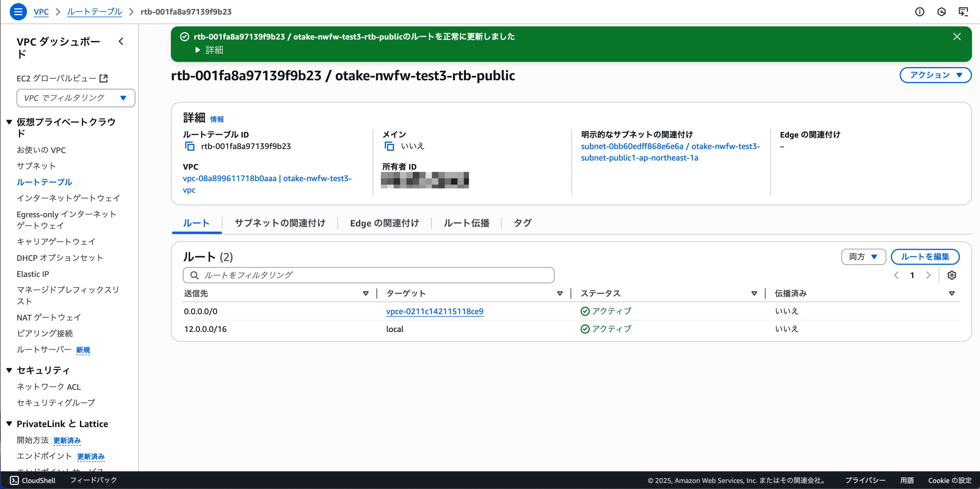The width and height of the screenshot is (980, 489).
Task: Select destination cell 0.0.0.0/0
Action: 200,311
